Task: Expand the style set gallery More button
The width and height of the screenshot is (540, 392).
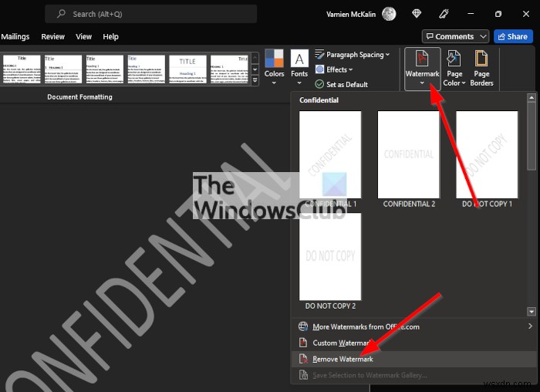Action: (255, 80)
